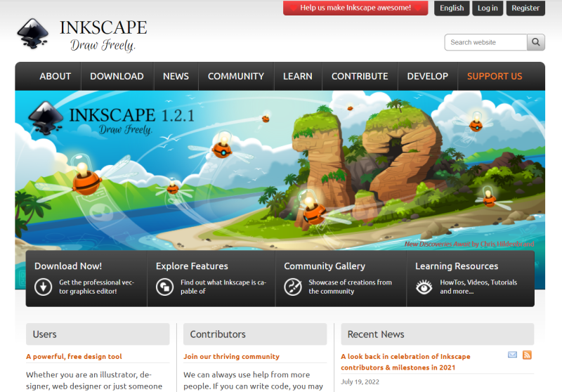This screenshot has height=392, width=562.
Task: Open the COMMUNITY menu
Action: pos(236,77)
